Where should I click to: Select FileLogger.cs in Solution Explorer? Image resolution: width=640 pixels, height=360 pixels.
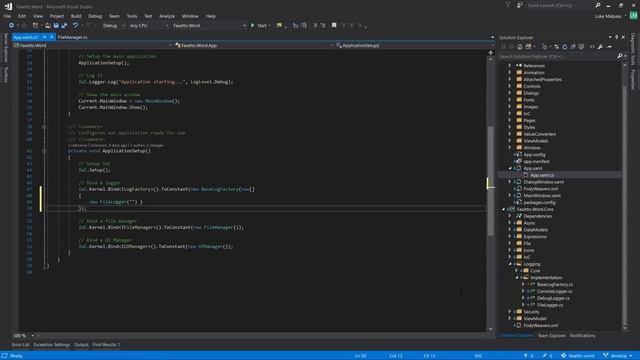(550, 305)
